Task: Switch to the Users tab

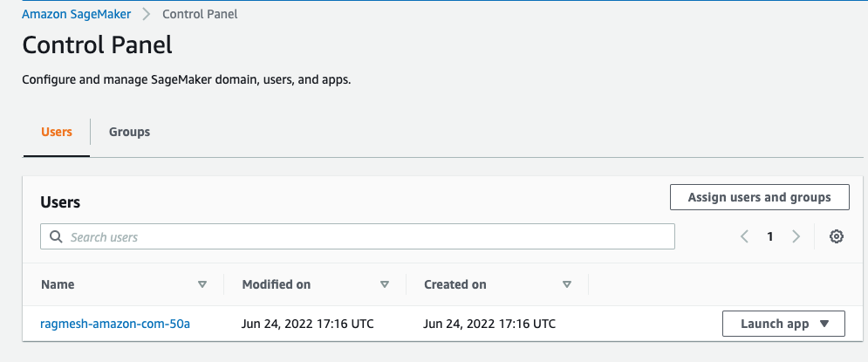Action: coord(57,132)
